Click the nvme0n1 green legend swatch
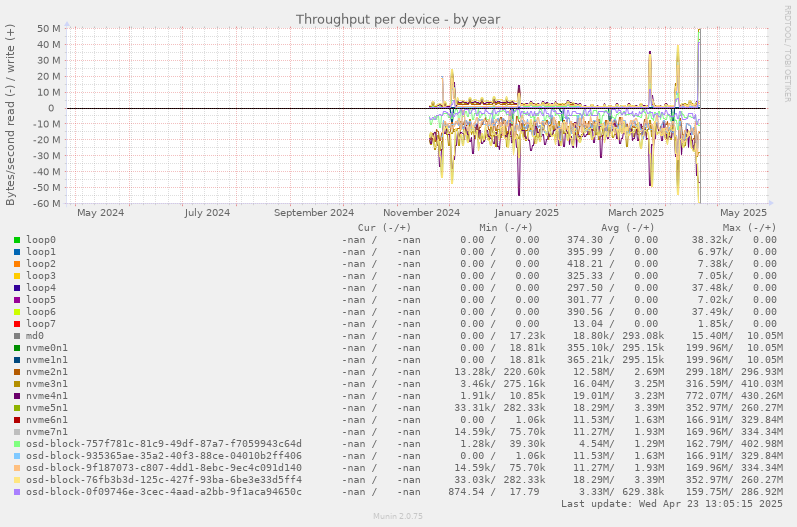Image resolution: width=797 pixels, height=527 pixels. tap(17, 348)
